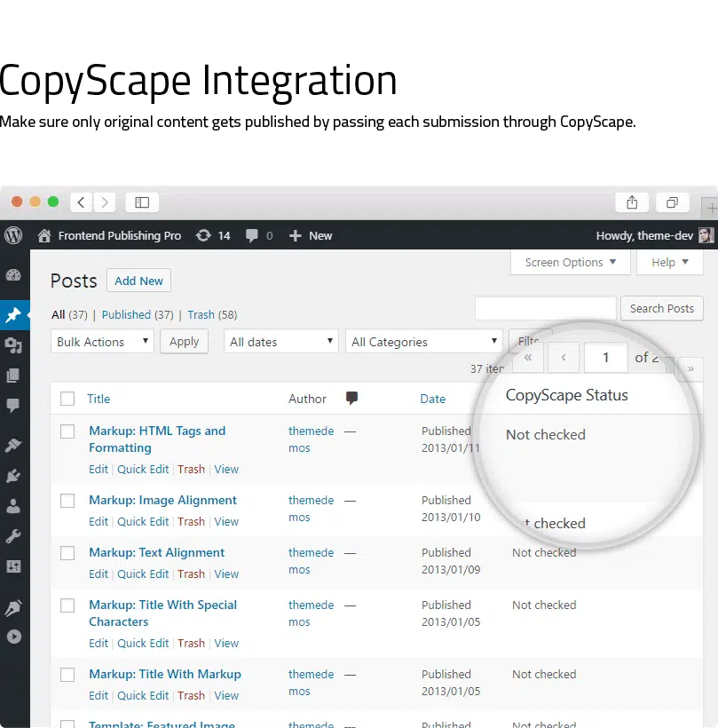Show the Published (37) posts filter

pos(138,315)
